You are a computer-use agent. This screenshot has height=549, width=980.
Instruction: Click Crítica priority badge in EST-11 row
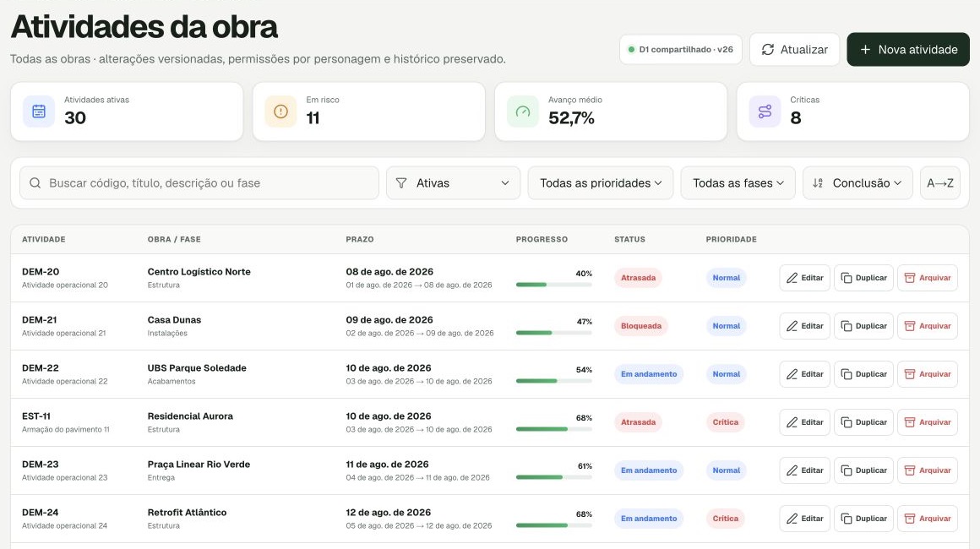pos(726,422)
